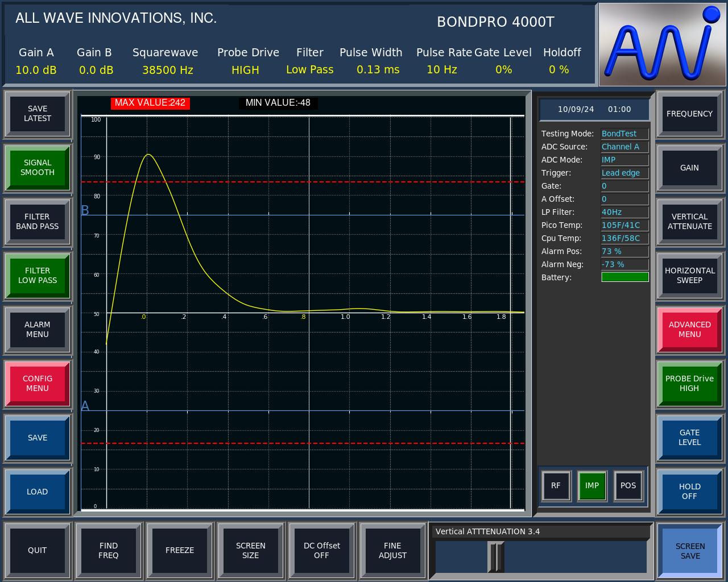This screenshot has height=582, width=728.
Task: Toggle SIGNAL SMOOTH on or off
Action: coord(38,168)
